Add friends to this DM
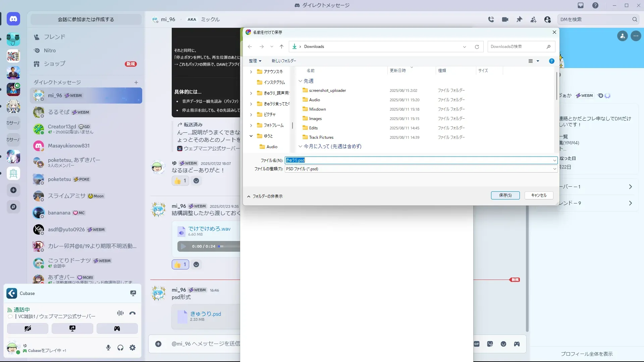 (x=533, y=19)
